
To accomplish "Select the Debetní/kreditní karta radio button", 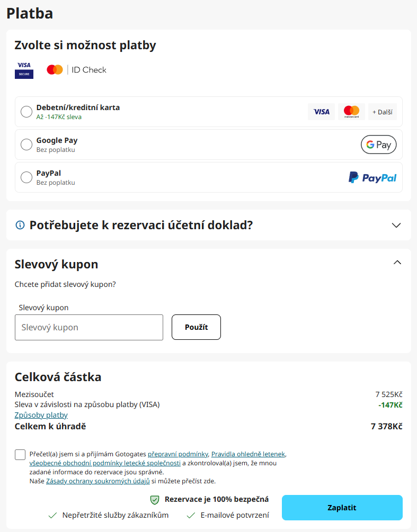I will pyautogui.click(x=26, y=112).
